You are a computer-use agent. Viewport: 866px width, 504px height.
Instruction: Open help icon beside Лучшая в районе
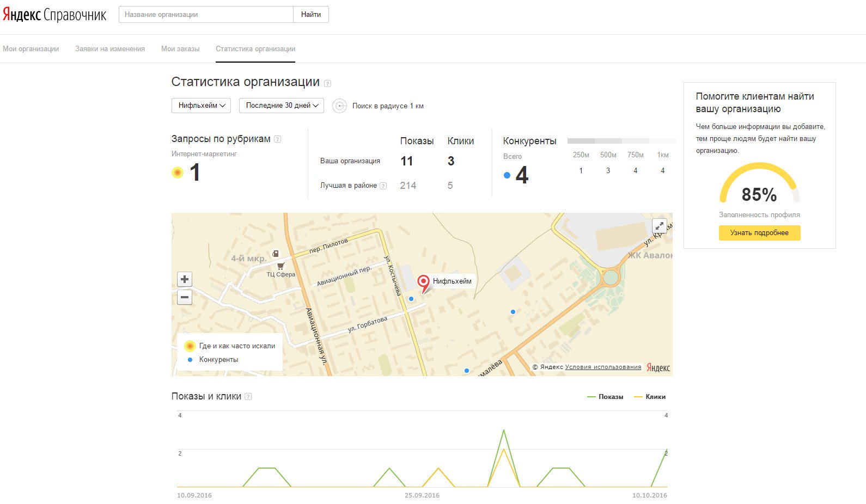coord(383,186)
